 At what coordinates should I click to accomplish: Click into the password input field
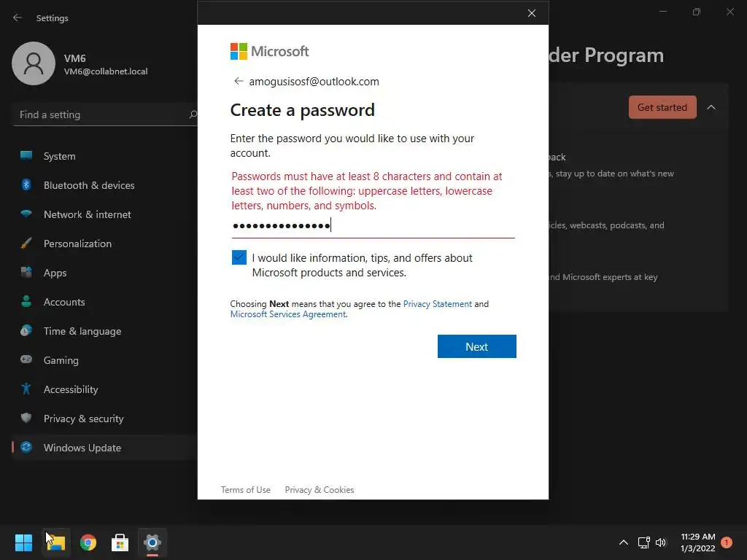373,225
